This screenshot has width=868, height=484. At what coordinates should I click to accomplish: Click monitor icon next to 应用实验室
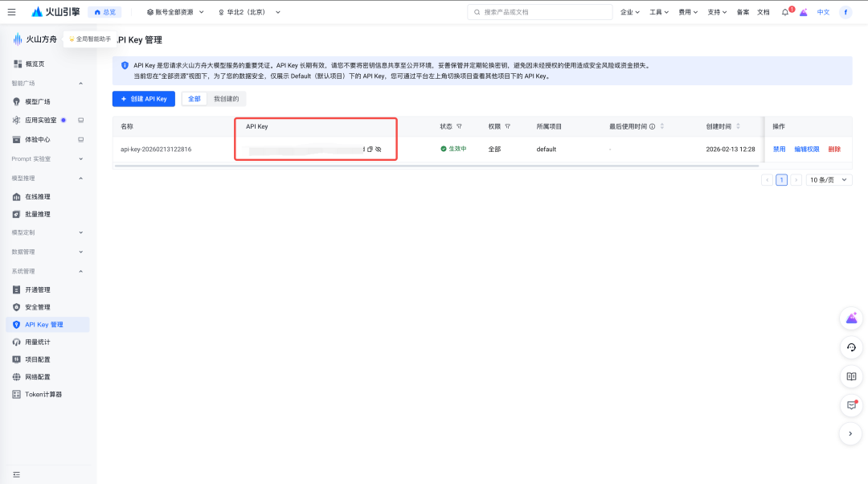(x=81, y=120)
